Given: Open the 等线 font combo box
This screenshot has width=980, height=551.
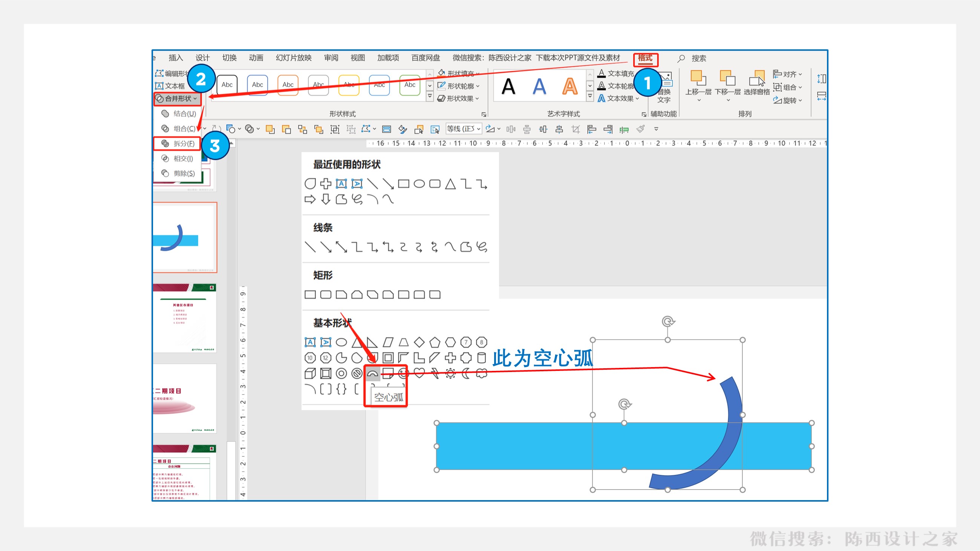Looking at the screenshot, I should (x=464, y=129).
